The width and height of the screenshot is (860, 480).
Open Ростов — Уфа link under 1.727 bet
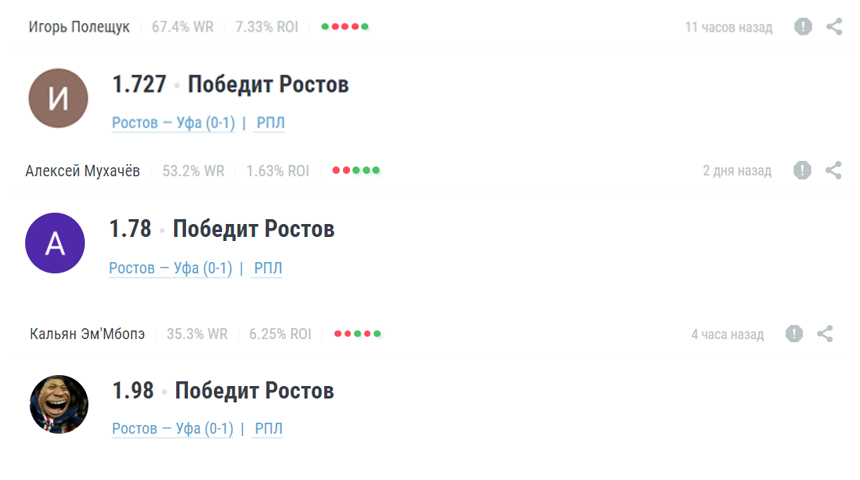point(173,122)
